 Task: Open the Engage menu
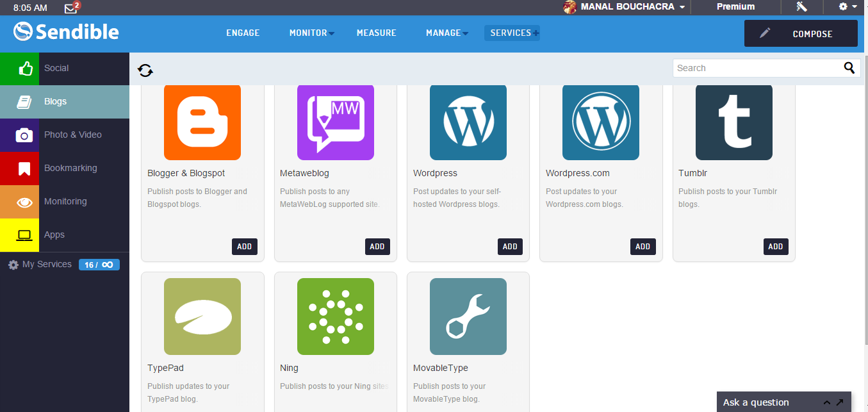[243, 33]
